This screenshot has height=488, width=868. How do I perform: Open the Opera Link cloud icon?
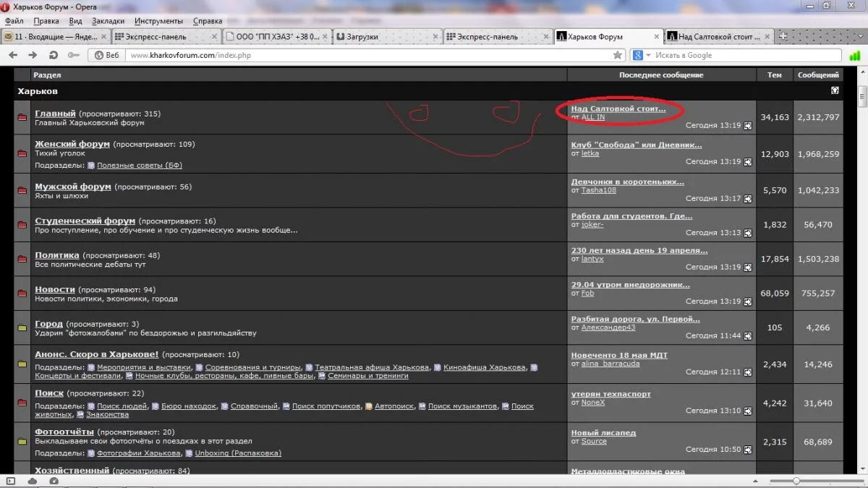33,481
